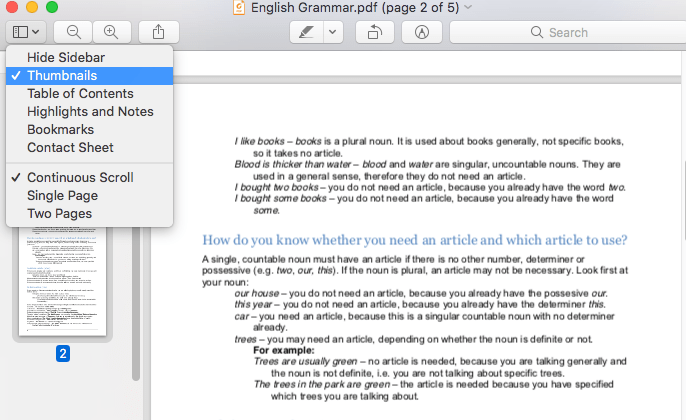Open the title dropdown chevron beside page count

tap(469, 8)
